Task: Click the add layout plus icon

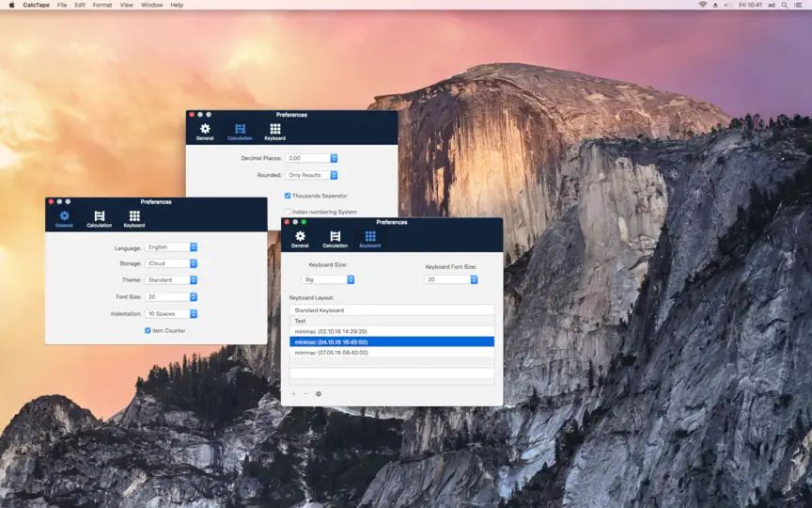Action: (293, 394)
